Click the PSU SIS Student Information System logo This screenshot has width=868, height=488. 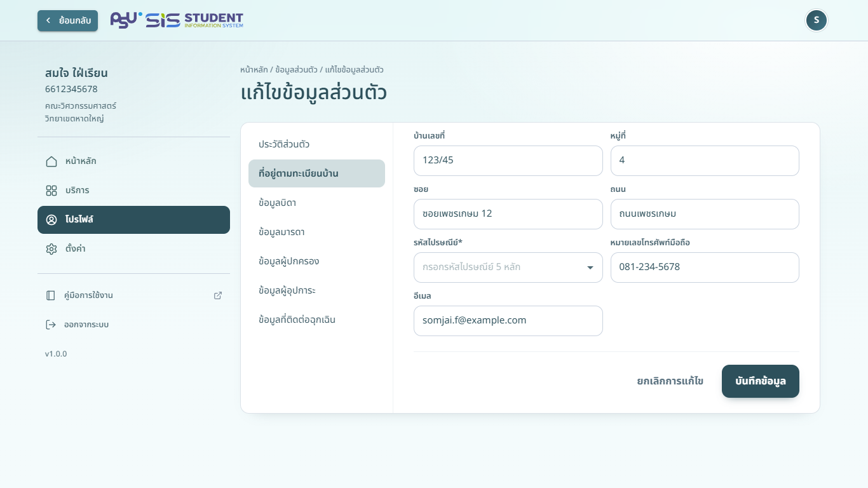[177, 20]
